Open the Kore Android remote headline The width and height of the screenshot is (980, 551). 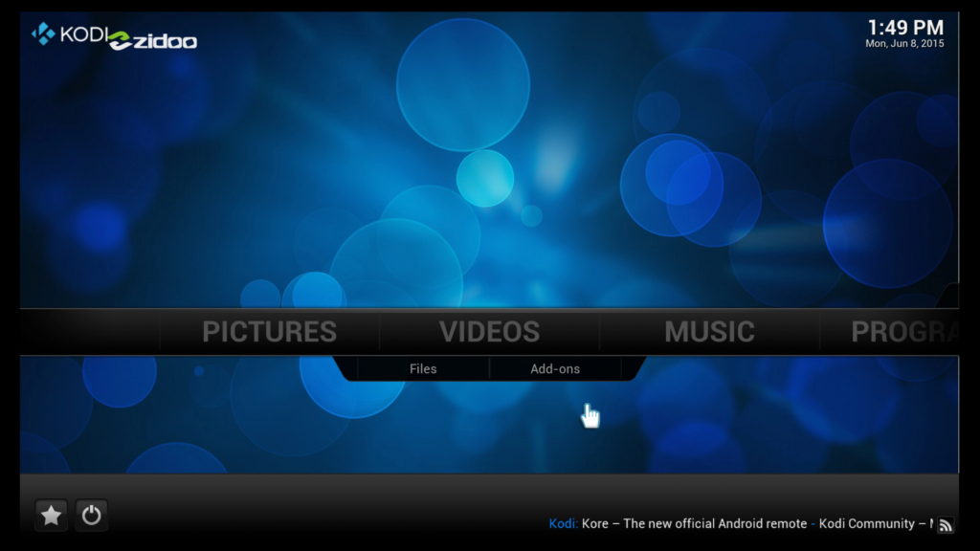695,523
